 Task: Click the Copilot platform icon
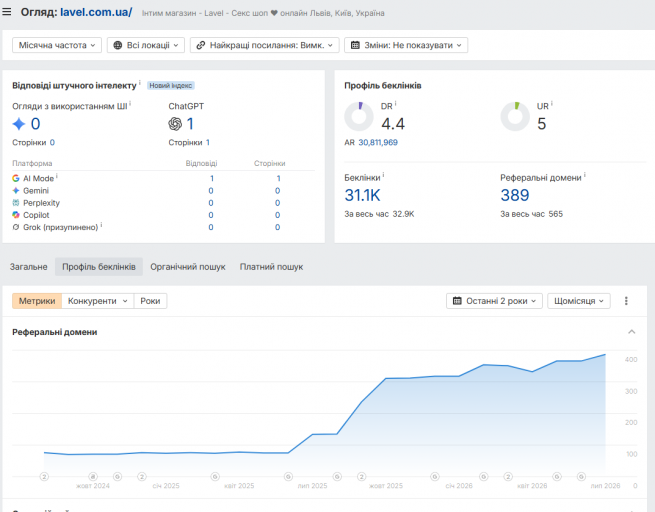[x=16, y=215]
